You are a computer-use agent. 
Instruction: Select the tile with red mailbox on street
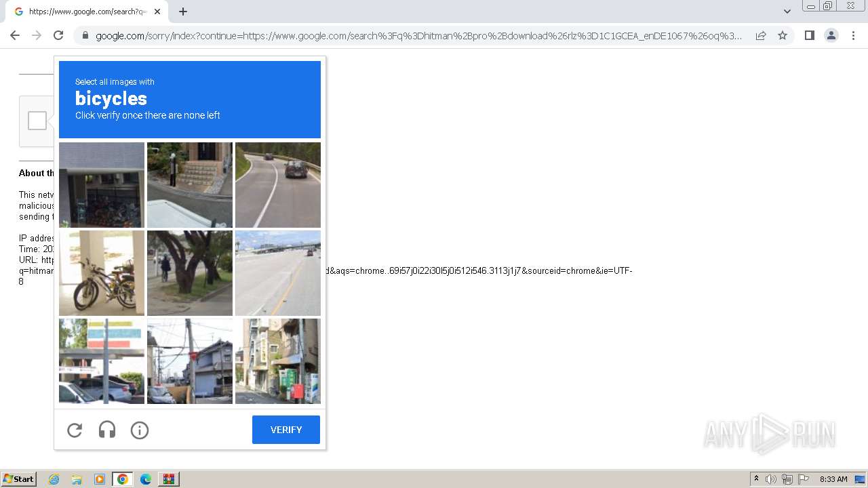pyautogui.click(x=278, y=361)
